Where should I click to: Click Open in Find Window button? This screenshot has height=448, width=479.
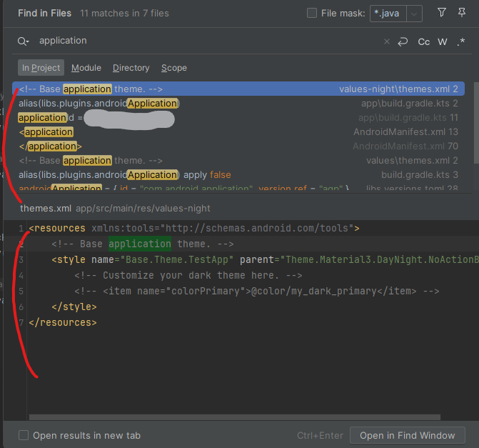coord(407,435)
